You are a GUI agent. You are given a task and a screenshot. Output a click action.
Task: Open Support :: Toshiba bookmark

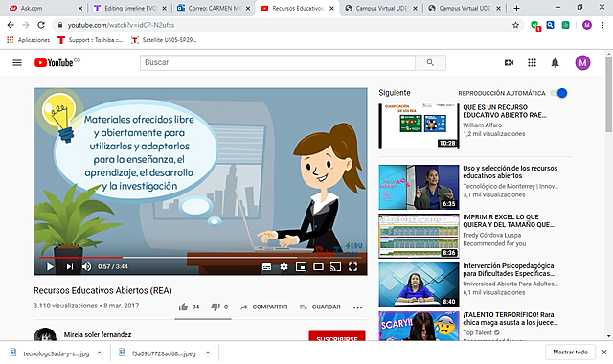[x=90, y=40]
